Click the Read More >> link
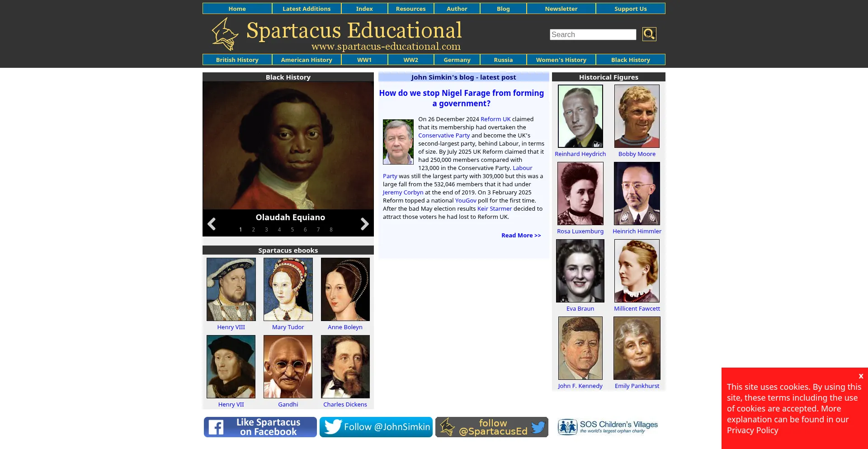The image size is (868, 449). tap(521, 235)
